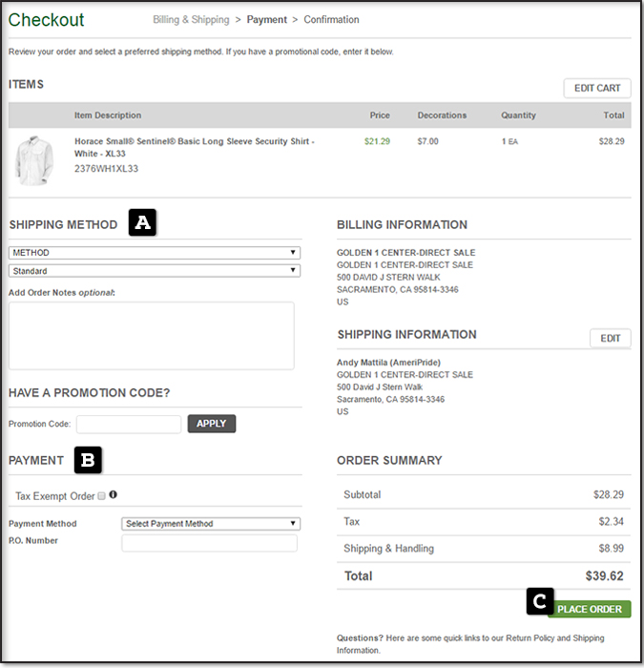Click the Tax Exempt info icon
This screenshot has height=668, width=644.
tap(114, 495)
